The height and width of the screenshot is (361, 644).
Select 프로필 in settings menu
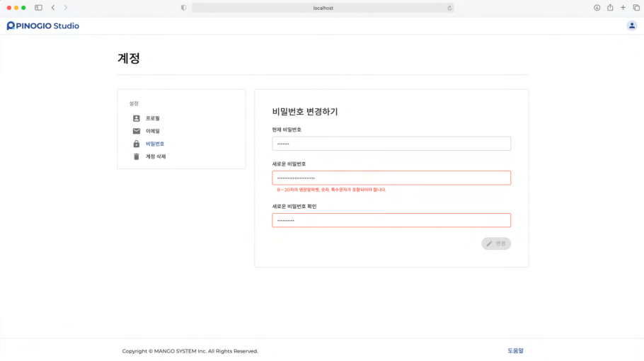coord(153,118)
